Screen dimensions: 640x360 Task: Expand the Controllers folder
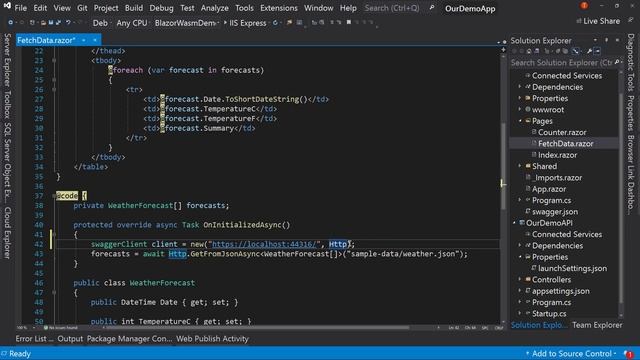click(x=520, y=280)
